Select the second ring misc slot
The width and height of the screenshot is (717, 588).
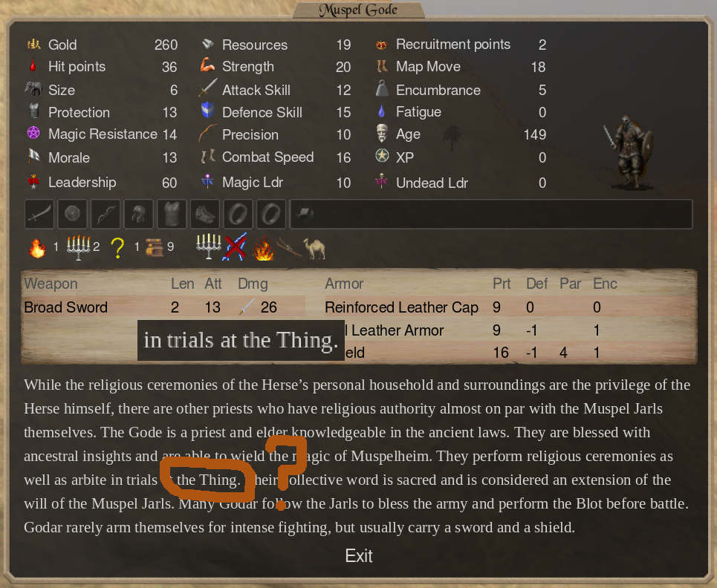tap(271, 214)
